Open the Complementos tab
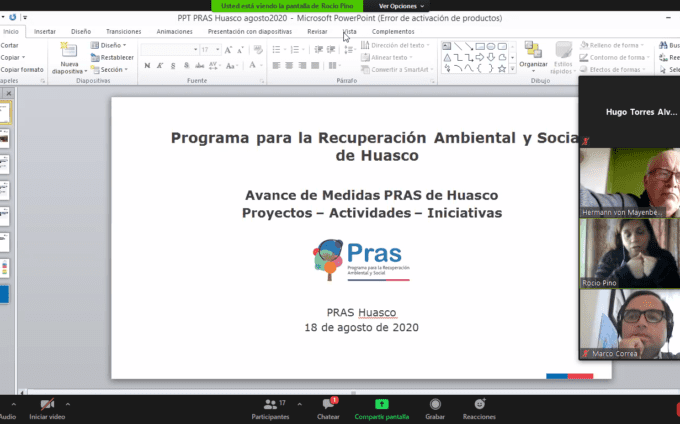Image resolution: width=680 pixels, height=424 pixels. (393, 32)
